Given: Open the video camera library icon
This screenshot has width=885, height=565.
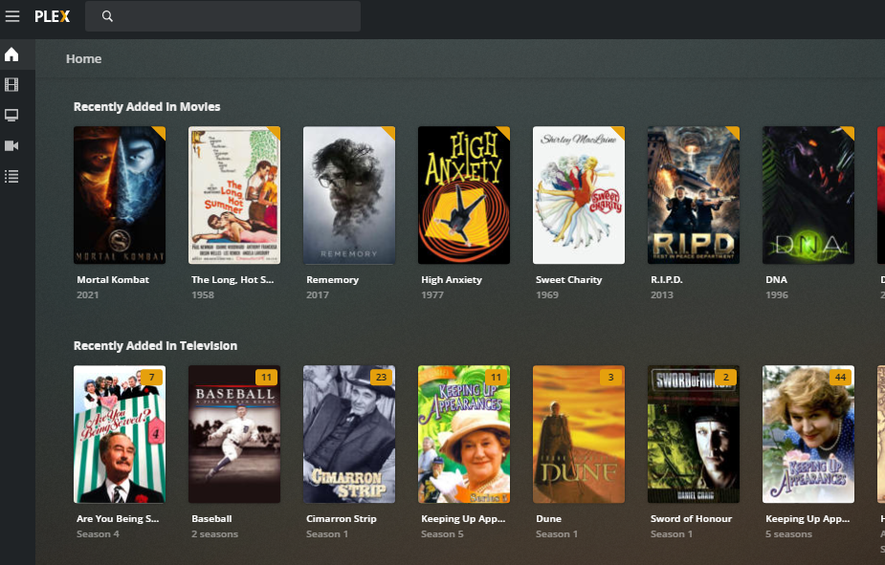Looking at the screenshot, I should pos(11,146).
